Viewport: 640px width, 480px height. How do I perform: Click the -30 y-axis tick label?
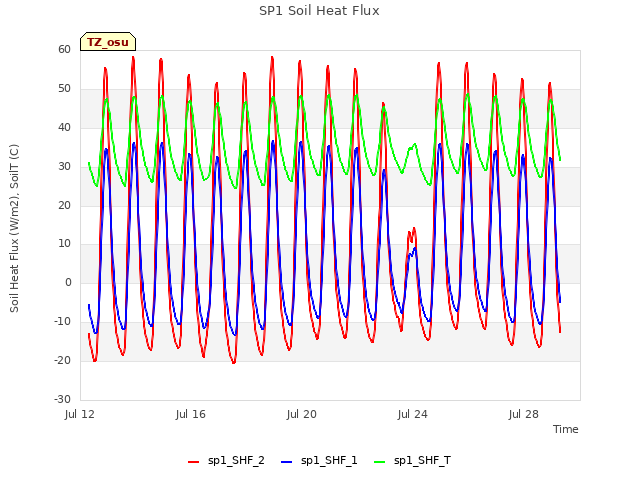coord(62,399)
